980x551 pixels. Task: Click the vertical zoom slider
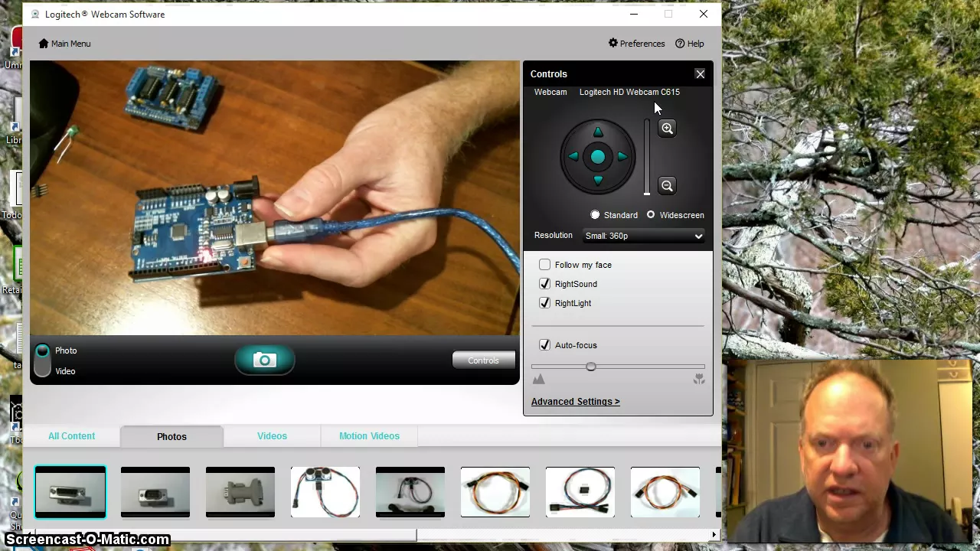tap(647, 157)
